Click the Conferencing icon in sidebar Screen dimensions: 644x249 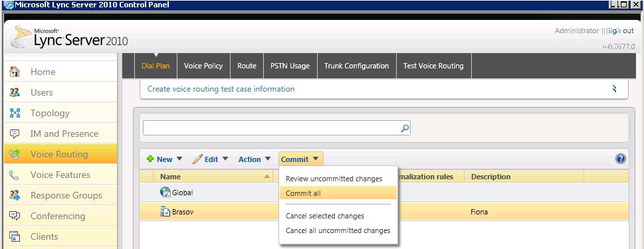pos(15,216)
